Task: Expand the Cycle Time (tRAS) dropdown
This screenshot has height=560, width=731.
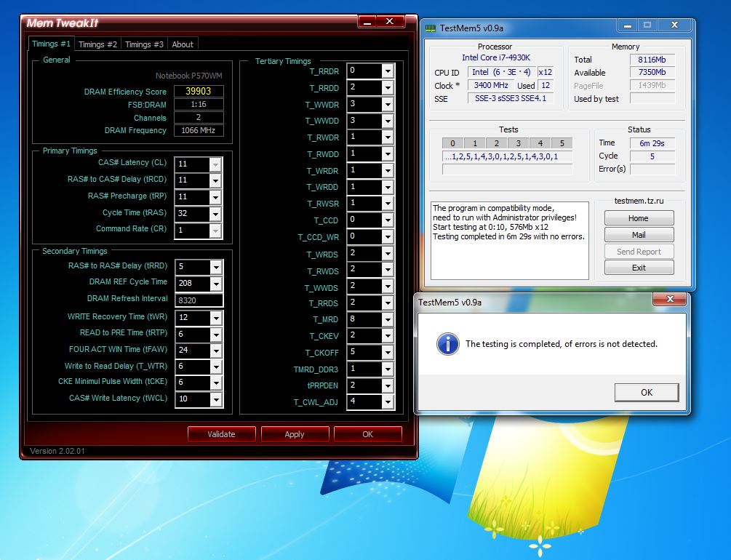Action: [x=215, y=214]
